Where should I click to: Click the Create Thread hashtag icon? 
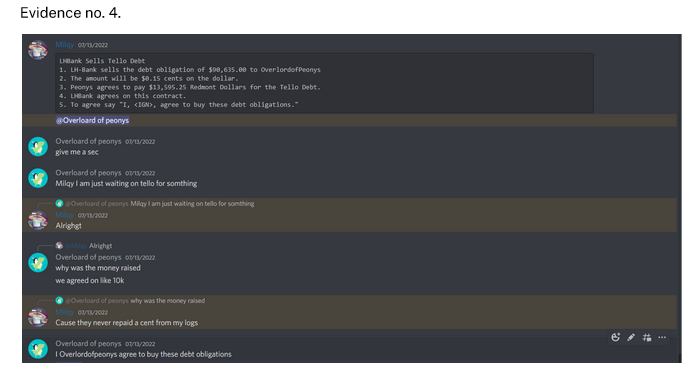click(x=647, y=338)
